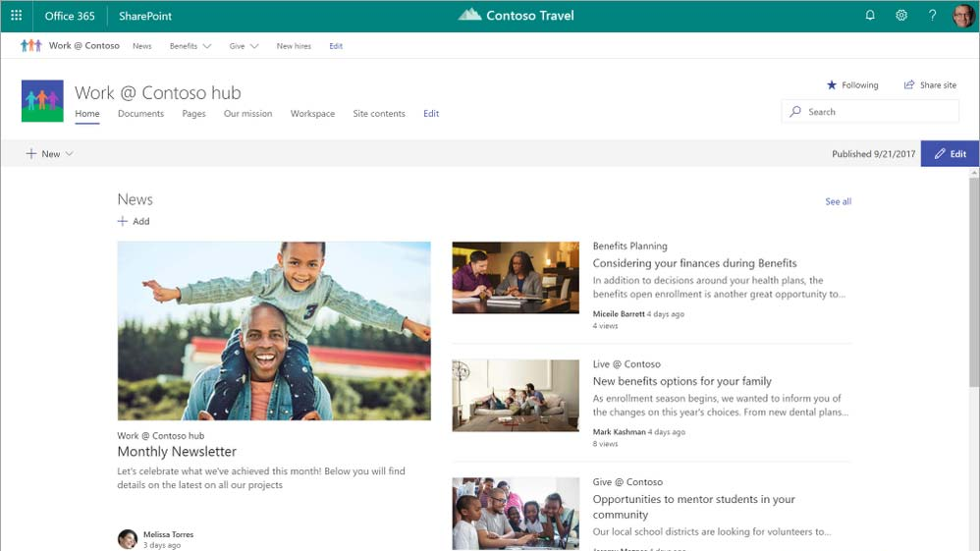Open the help question mark icon
This screenshot has height=551, width=980.
932,15
